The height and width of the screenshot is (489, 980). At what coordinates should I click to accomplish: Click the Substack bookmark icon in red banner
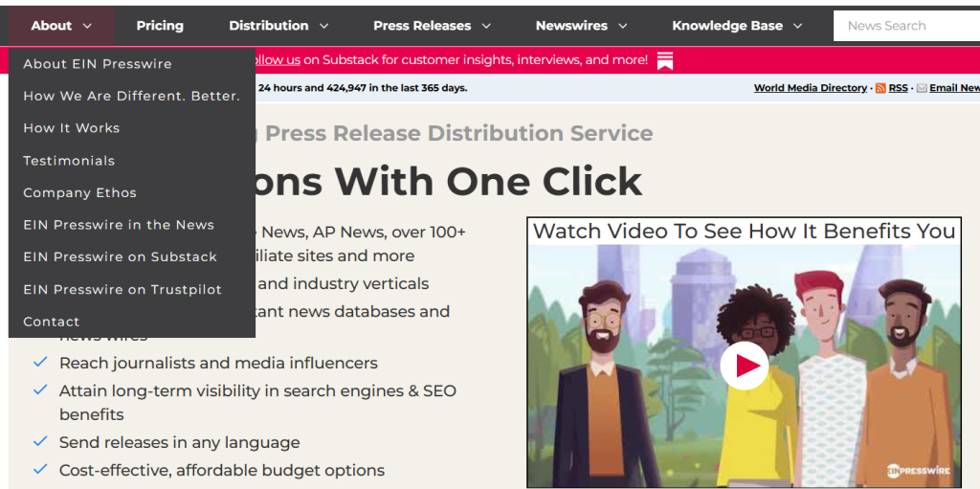click(665, 60)
